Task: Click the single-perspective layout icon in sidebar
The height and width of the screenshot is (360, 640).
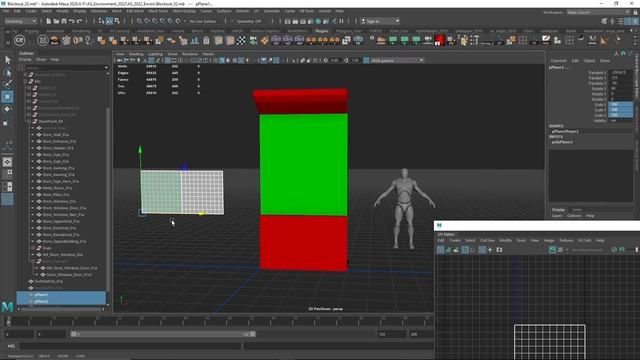Action: (7, 162)
